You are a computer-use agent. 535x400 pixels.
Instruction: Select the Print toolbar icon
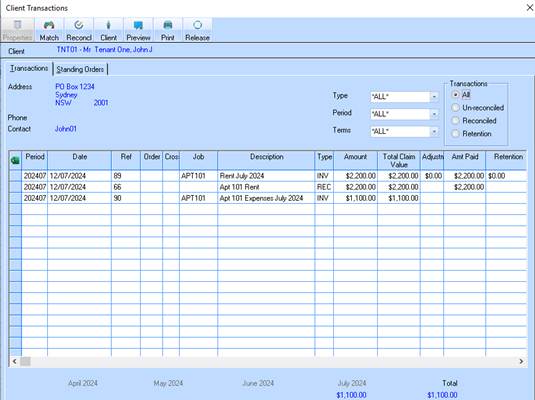click(168, 30)
